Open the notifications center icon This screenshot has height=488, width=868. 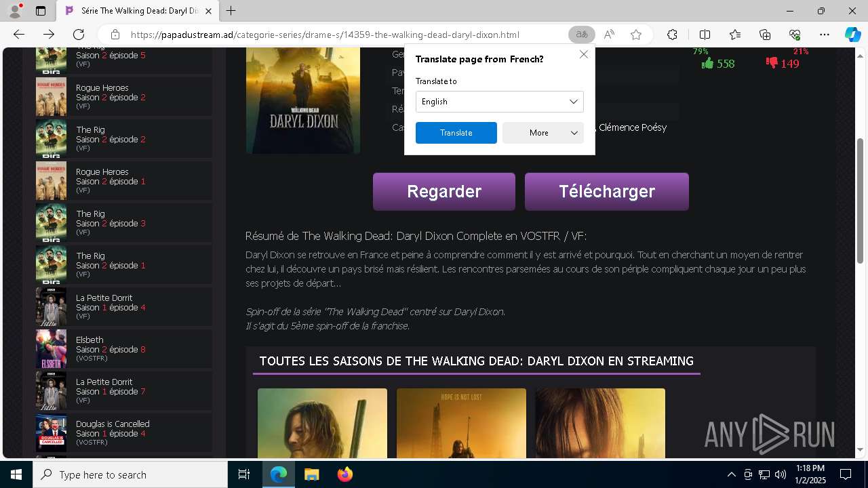846,474
